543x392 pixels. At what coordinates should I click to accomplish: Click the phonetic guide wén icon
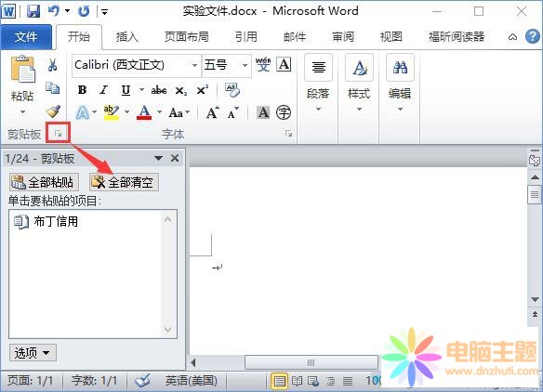pos(263,64)
